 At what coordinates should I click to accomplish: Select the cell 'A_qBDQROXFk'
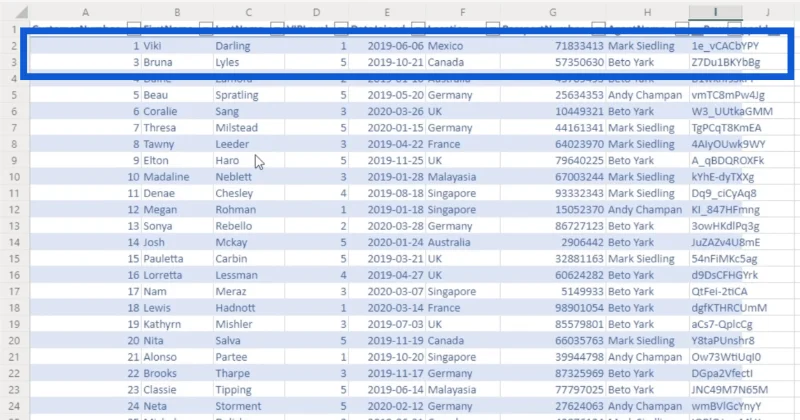[728, 160]
